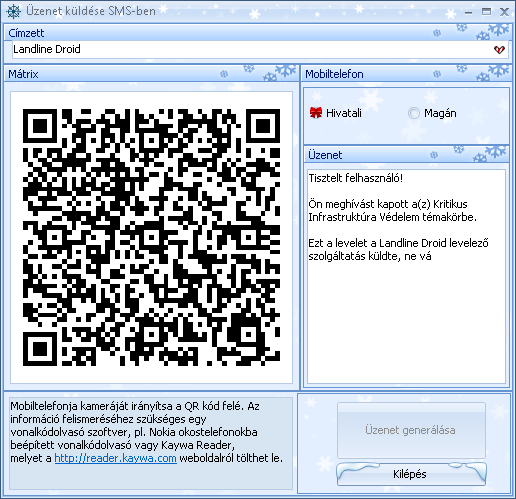This screenshot has width=516, height=499.
Task: Click the Üzenet section header
Action: [406, 155]
